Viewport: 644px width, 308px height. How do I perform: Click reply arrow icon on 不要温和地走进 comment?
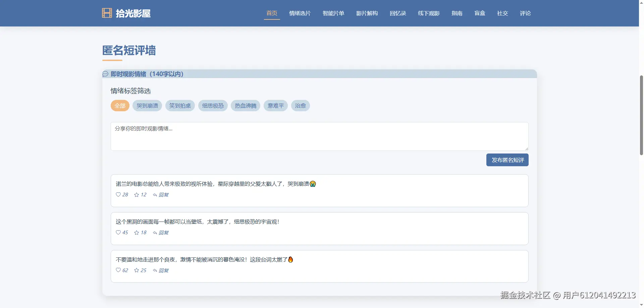pyautogui.click(x=155, y=271)
